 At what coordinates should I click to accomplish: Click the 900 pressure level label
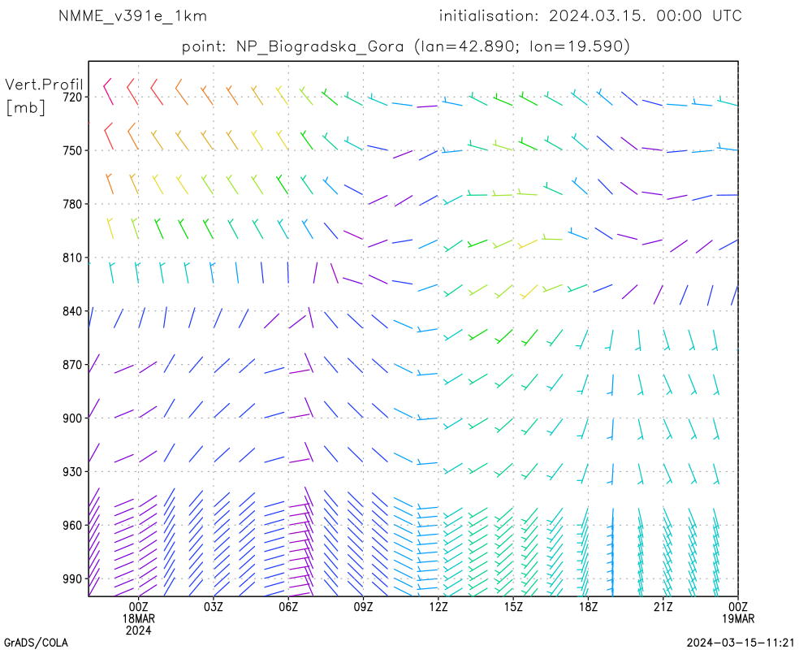(73, 418)
